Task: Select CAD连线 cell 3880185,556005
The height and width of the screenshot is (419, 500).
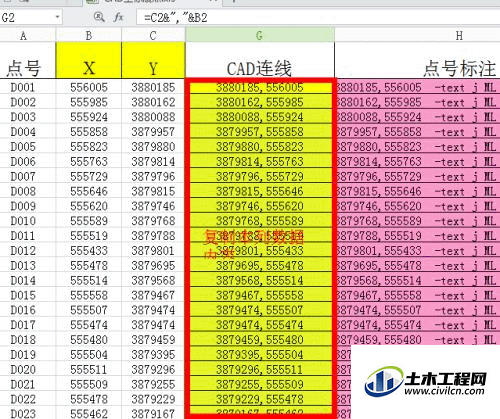Action: pos(260,87)
